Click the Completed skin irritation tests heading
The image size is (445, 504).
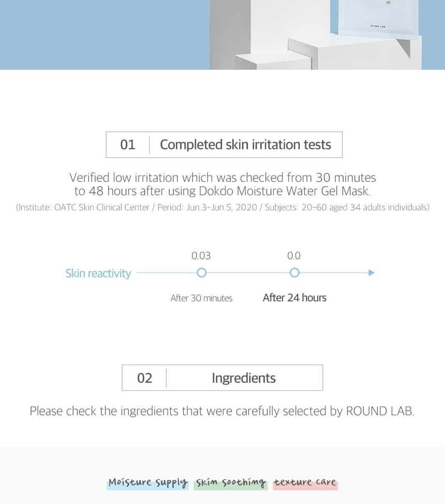point(245,145)
